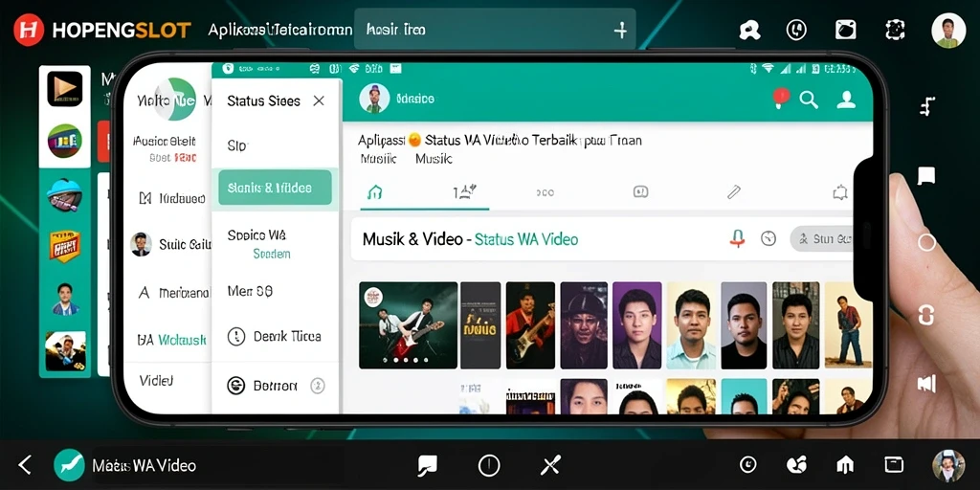Open the crossed tools icon in the bottom bar
The height and width of the screenshot is (490, 980).
point(550,465)
